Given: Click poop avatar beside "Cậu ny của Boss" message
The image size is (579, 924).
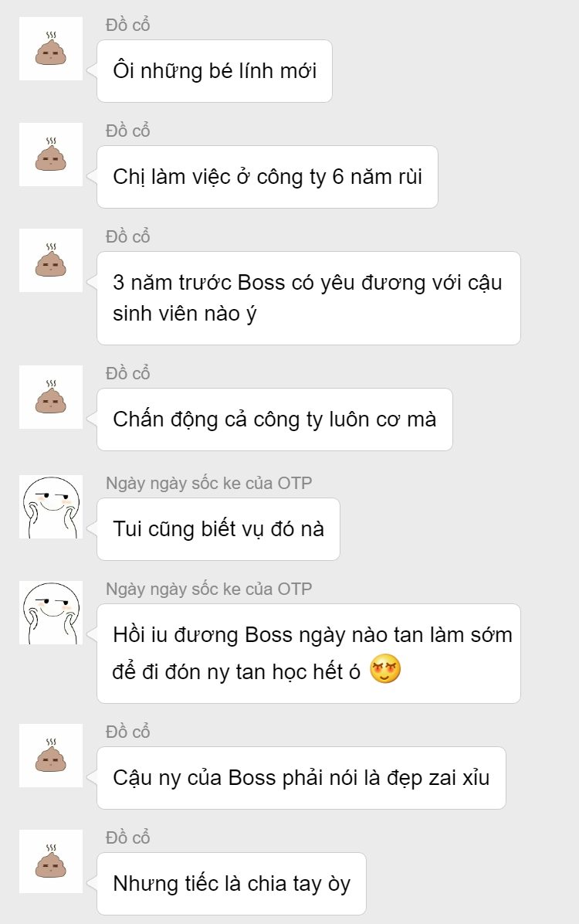Looking at the screenshot, I should (x=51, y=756).
